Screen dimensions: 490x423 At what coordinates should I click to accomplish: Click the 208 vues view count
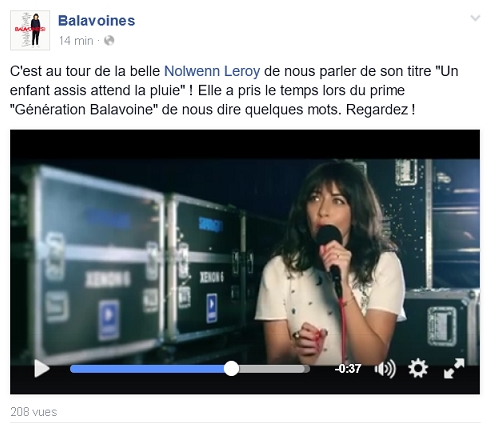tap(34, 412)
